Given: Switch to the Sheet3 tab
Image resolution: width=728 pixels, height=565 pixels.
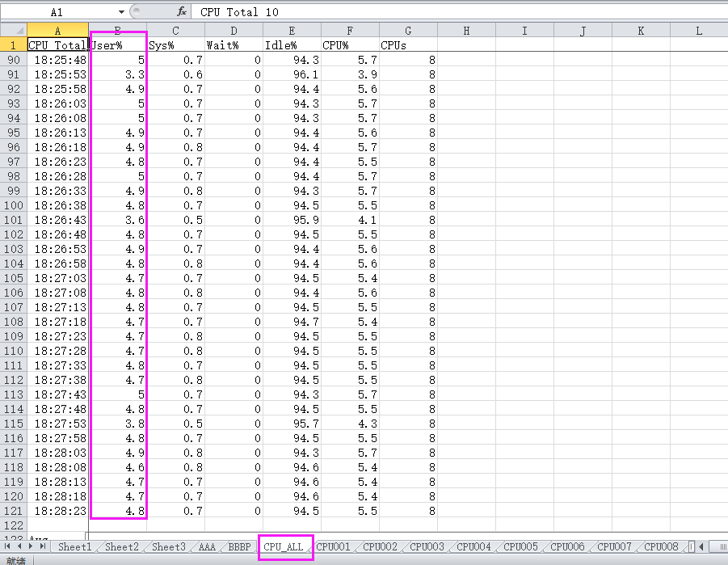Looking at the screenshot, I should pyautogui.click(x=169, y=547).
